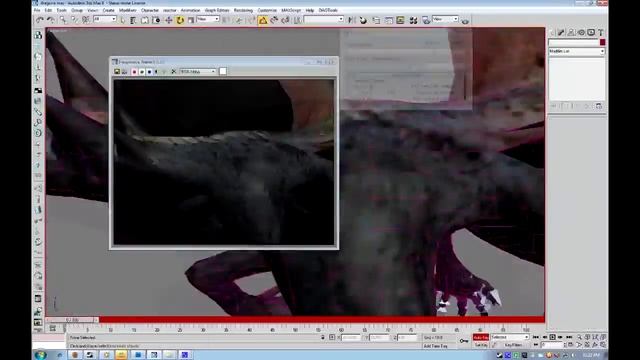640x360 pixels.
Task: Switch to the Hierarchy panel tab
Action: tap(571, 32)
